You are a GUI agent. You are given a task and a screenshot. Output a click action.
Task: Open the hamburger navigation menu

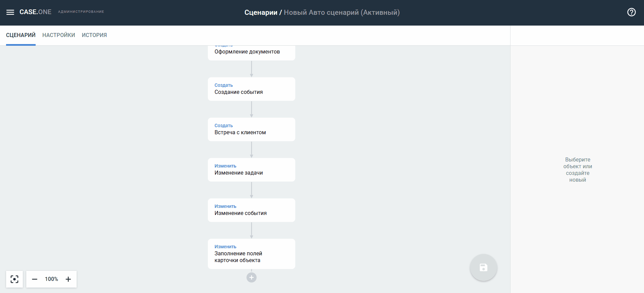pyautogui.click(x=10, y=12)
